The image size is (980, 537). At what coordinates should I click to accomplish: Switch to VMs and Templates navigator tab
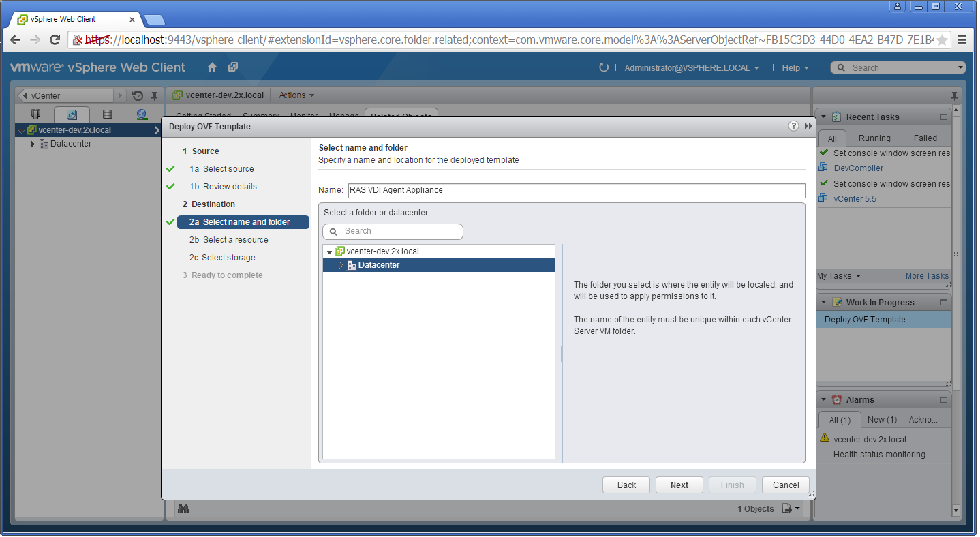click(72, 114)
